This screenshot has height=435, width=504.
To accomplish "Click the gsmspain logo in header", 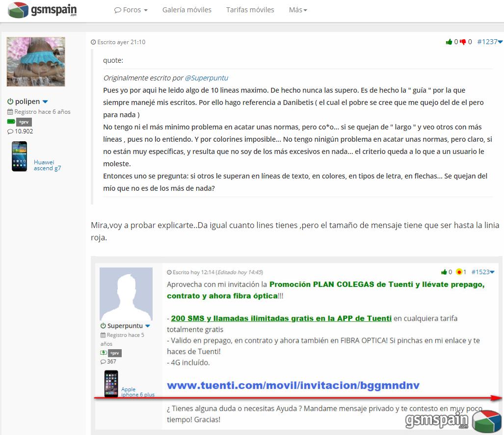I will tap(42, 10).
